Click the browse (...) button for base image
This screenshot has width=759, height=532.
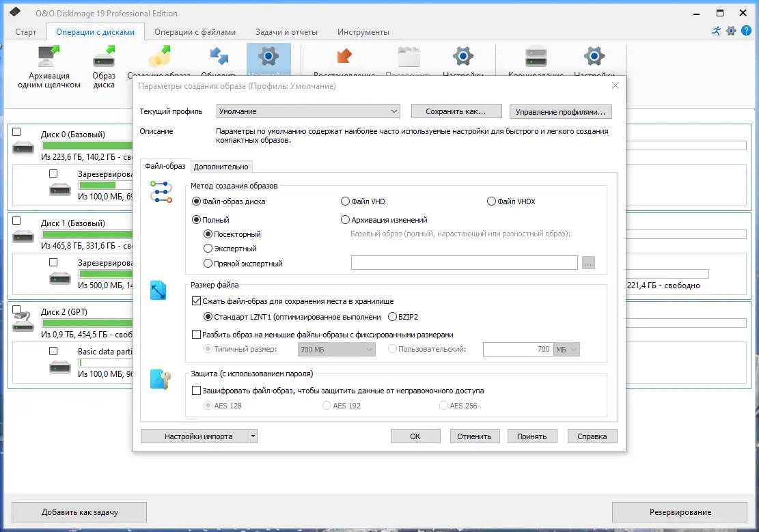(x=588, y=263)
